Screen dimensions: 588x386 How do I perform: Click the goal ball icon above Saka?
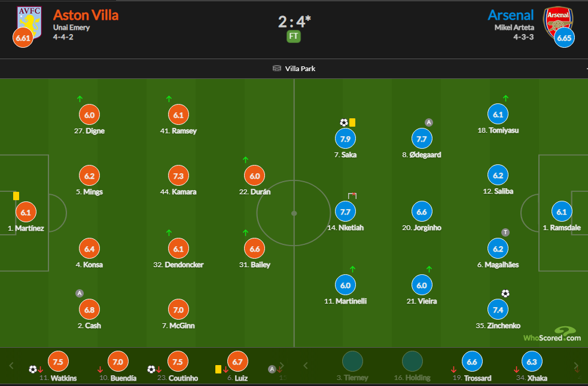[344, 122]
